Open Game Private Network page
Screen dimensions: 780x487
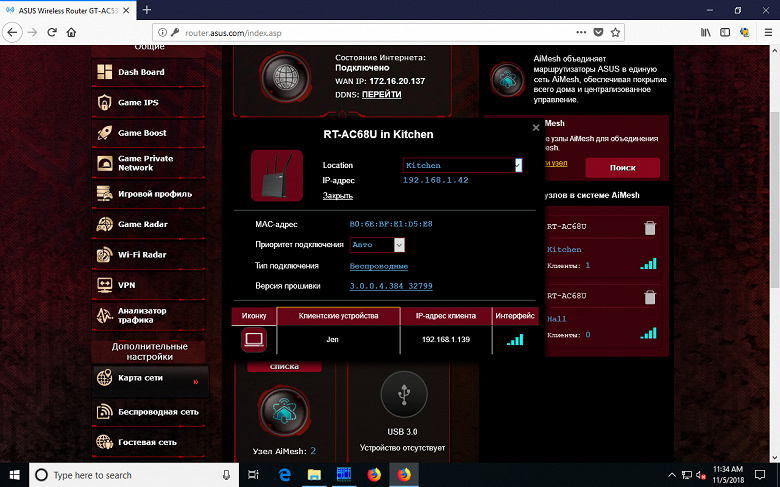(x=148, y=163)
